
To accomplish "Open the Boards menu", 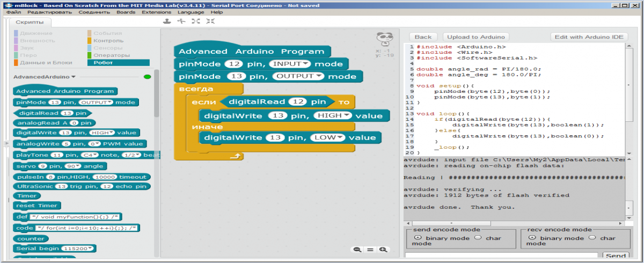I will (x=126, y=12).
